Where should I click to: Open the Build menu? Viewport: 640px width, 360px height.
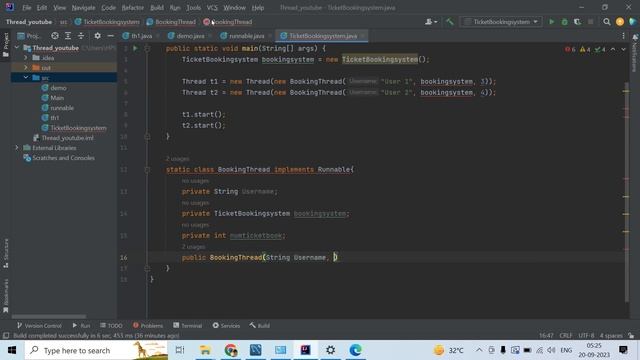click(x=157, y=8)
